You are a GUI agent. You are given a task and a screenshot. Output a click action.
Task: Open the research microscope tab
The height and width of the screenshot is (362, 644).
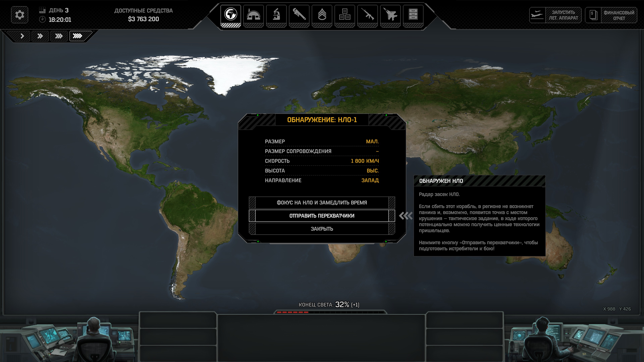(276, 15)
